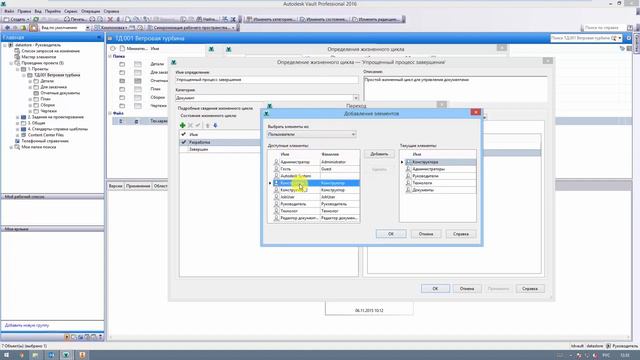Open the Операции menu
Image resolution: width=640 pixels, height=360 pixels.
click(90, 11)
